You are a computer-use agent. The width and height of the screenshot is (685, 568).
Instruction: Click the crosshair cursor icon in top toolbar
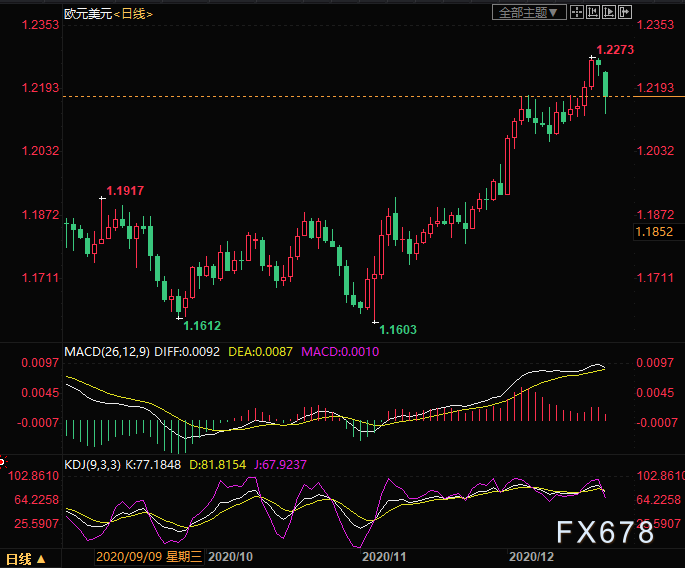pyautogui.click(x=580, y=12)
